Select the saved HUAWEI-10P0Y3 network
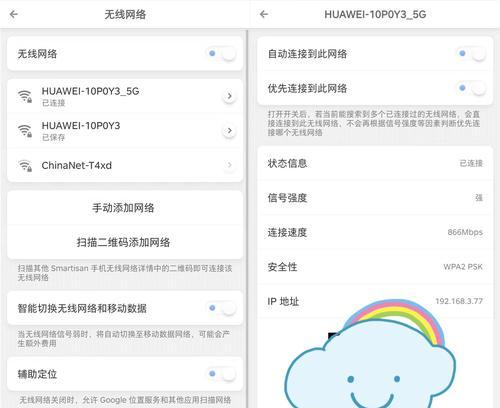 click(125, 131)
